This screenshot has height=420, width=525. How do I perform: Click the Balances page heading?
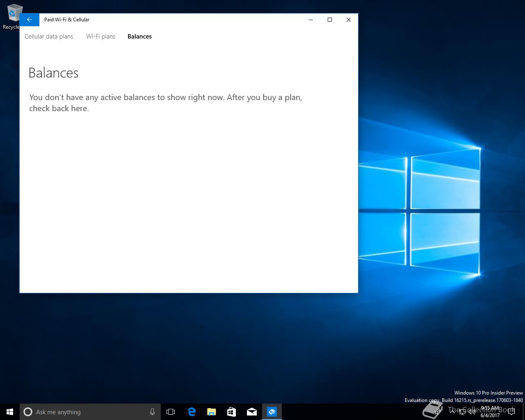point(53,73)
